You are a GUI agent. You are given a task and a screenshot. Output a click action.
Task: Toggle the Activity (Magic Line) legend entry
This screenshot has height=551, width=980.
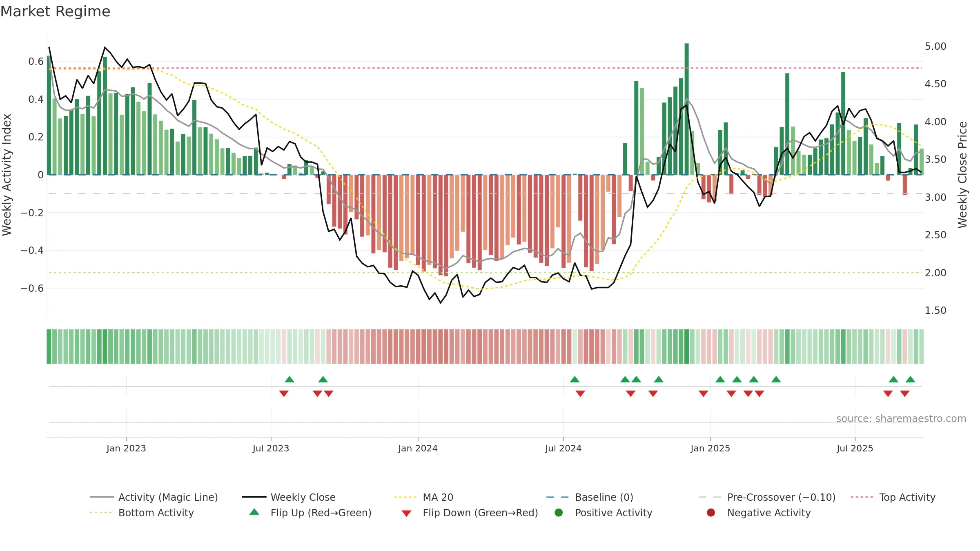(154, 497)
